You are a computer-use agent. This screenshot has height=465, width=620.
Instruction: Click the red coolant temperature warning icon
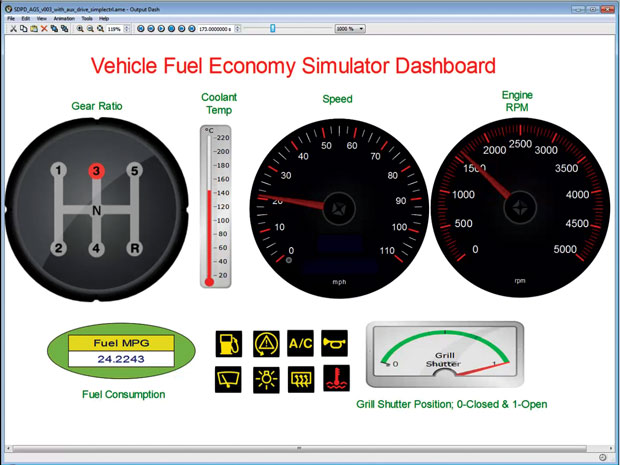(x=336, y=378)
